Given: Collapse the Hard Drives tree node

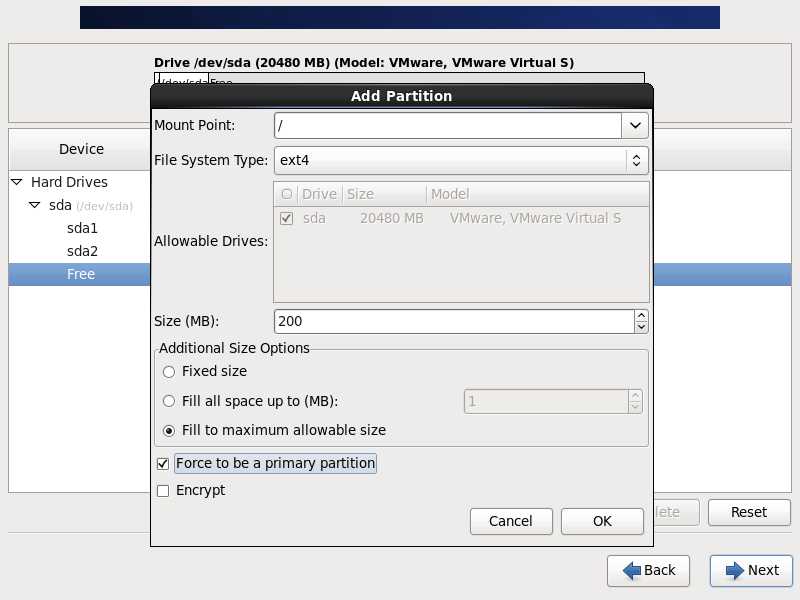Looking at the screenshot, I should click(17, 182).
